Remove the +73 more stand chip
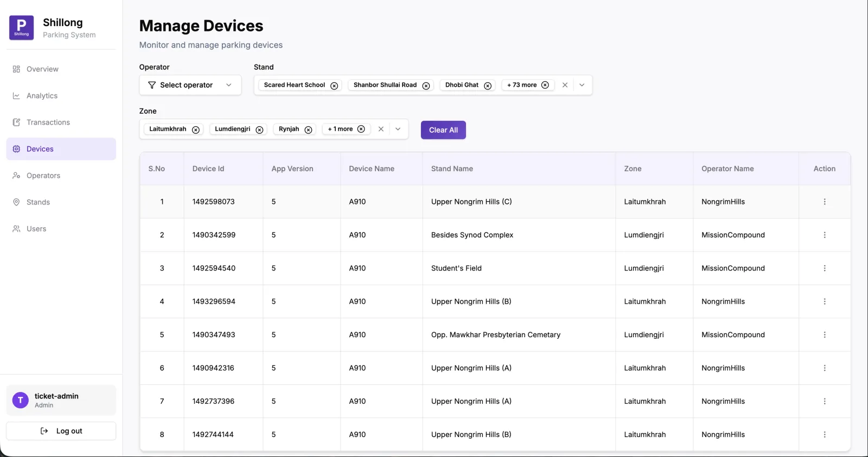 click(x=545, y=85)
